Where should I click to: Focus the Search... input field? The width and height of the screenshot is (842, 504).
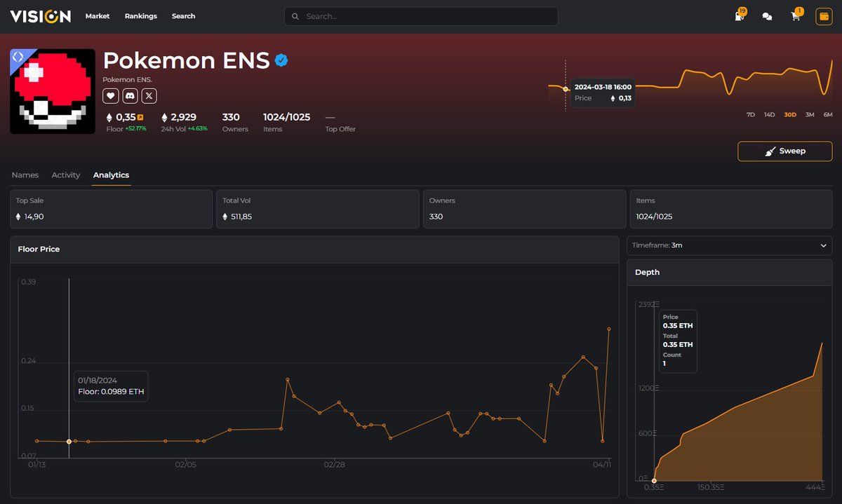coord(421,16)
